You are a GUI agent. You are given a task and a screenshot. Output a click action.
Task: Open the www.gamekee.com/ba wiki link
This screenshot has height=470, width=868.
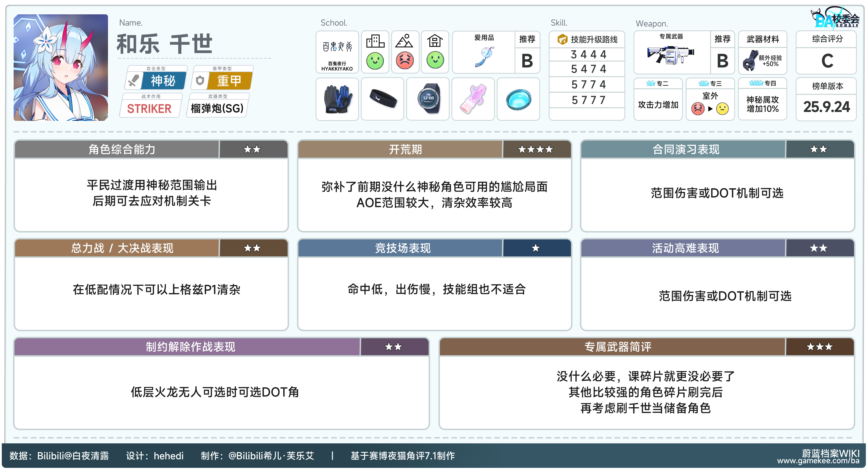[818, 461]
